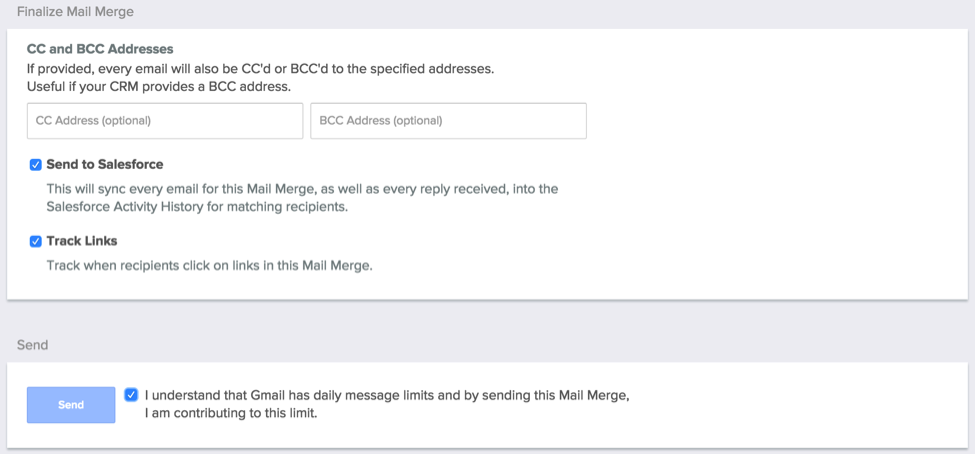Click blank area in the Send panel's right side
This screenshot has height=455, width=975.
[x=800, y=404]
